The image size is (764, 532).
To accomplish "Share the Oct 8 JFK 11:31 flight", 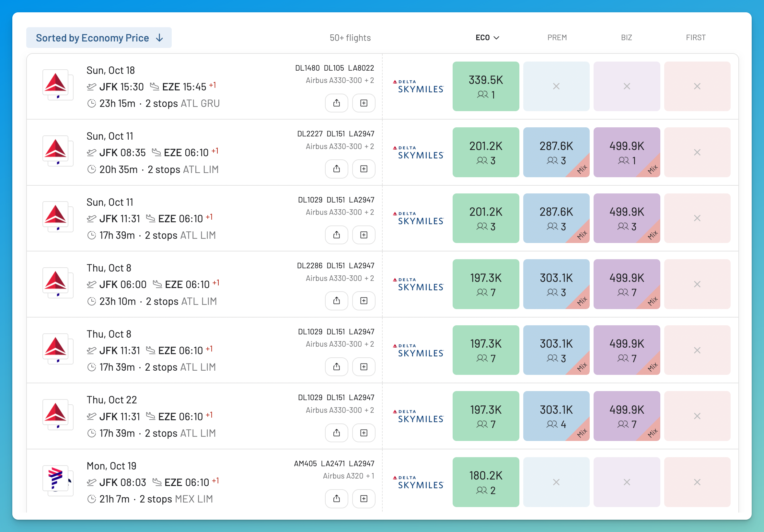I will pos(336,367).
